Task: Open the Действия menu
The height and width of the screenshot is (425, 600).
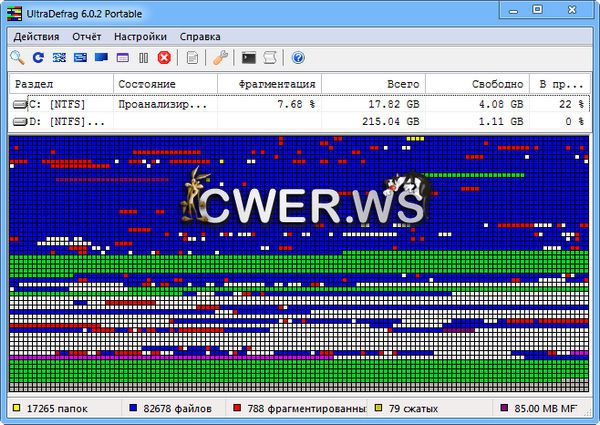Action: pyautogui.click(x=36, y=36)
